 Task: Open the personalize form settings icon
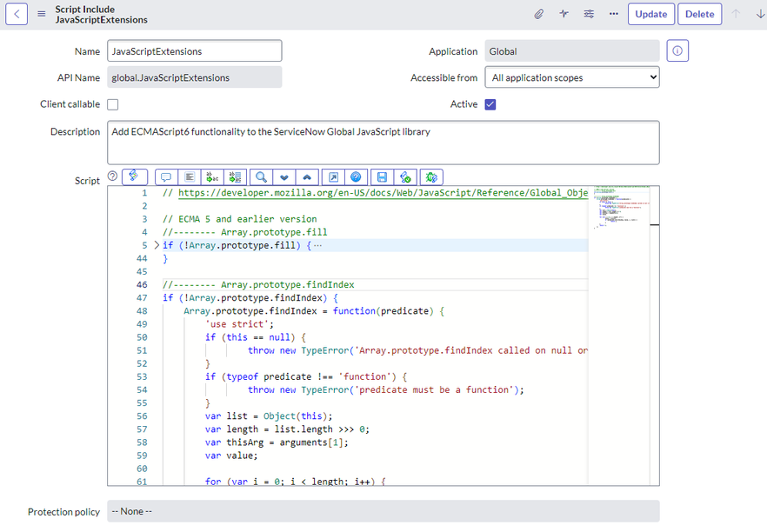(x=589, y=14)
